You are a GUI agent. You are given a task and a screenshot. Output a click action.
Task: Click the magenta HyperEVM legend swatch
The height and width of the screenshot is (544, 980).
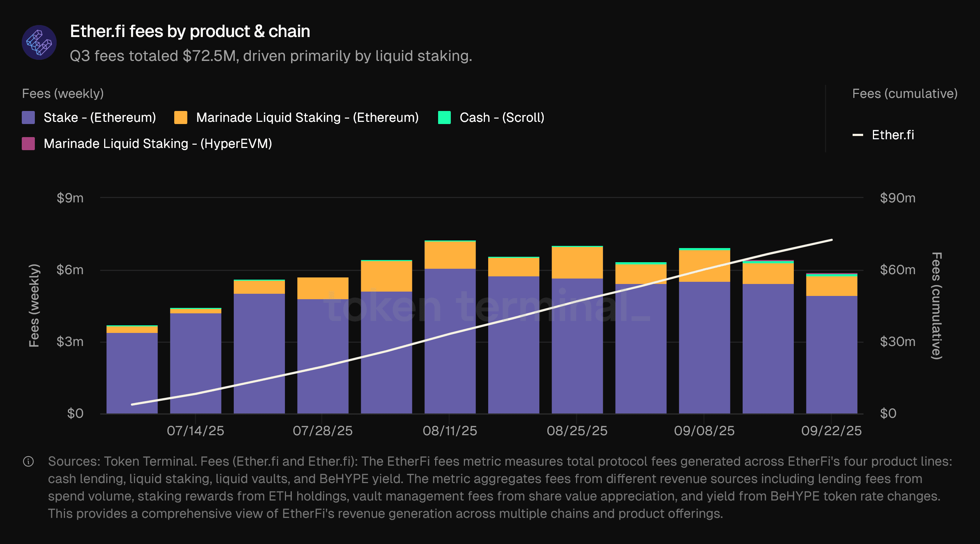tap(29, 144)
